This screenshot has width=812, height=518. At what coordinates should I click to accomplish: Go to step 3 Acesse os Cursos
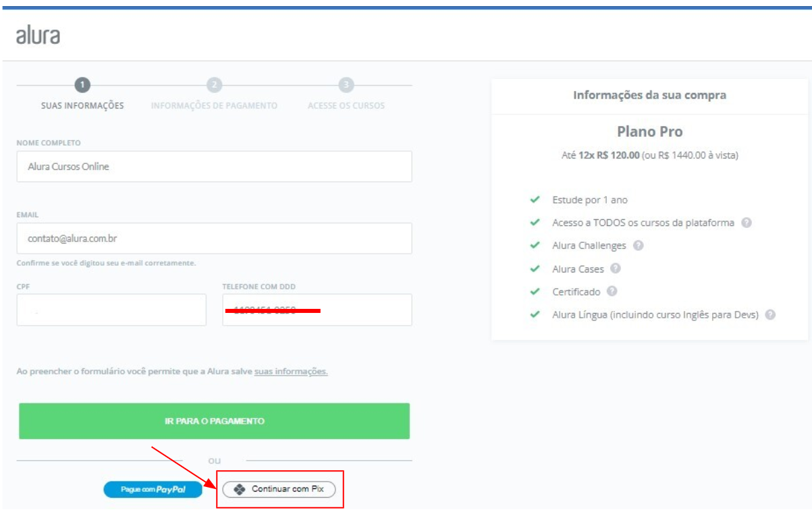tap(346, 85)
